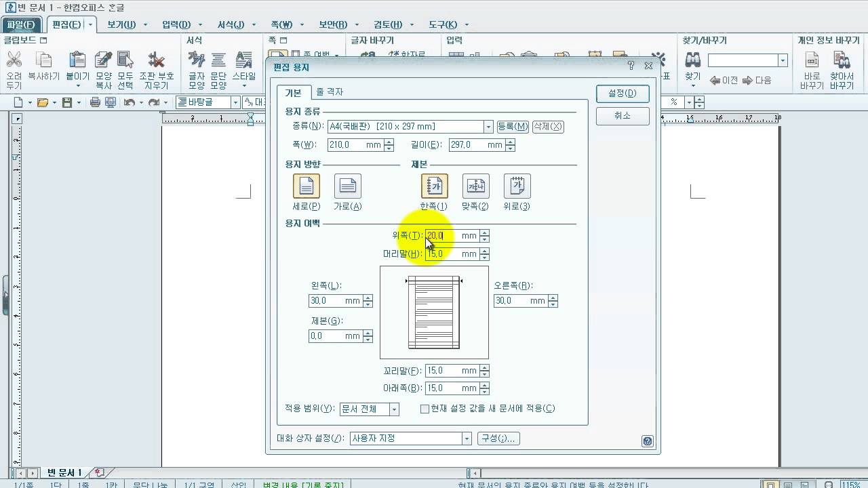868x488 pixels.
Task: Open the 적용 범위 문서 전체 dropdown
Action: (x=394, y=409)
